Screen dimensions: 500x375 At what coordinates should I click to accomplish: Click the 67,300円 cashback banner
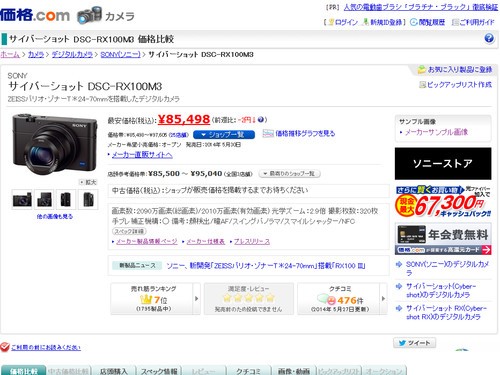[443, 202]
